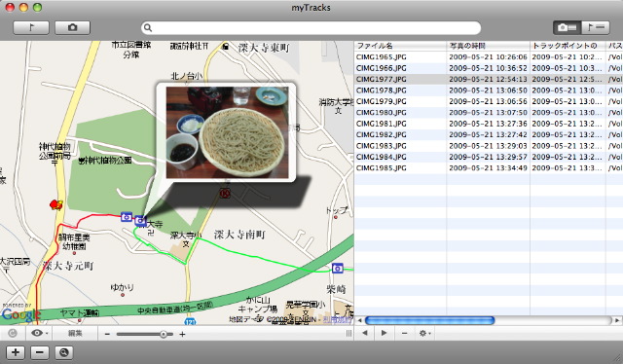Screen dimensions: 623x364
Task: Select row CIMG1985.JPG
Action: (489, 168)
